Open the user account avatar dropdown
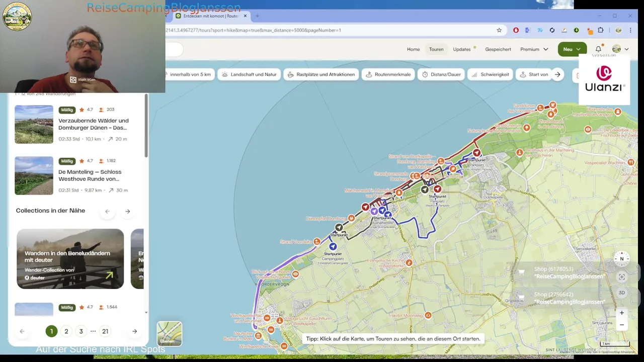644x362 pixels. (x=620, y=49)
